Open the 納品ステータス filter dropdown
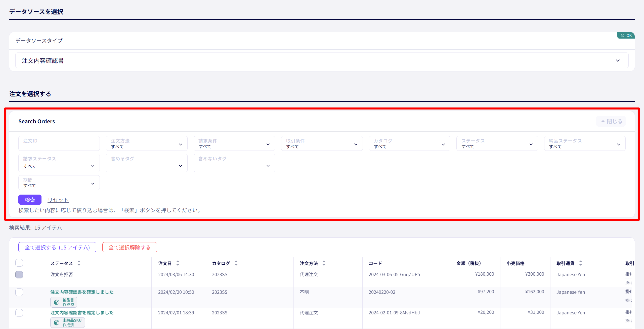The width and height of the screenshot is (644, 329). pos(585,143)
